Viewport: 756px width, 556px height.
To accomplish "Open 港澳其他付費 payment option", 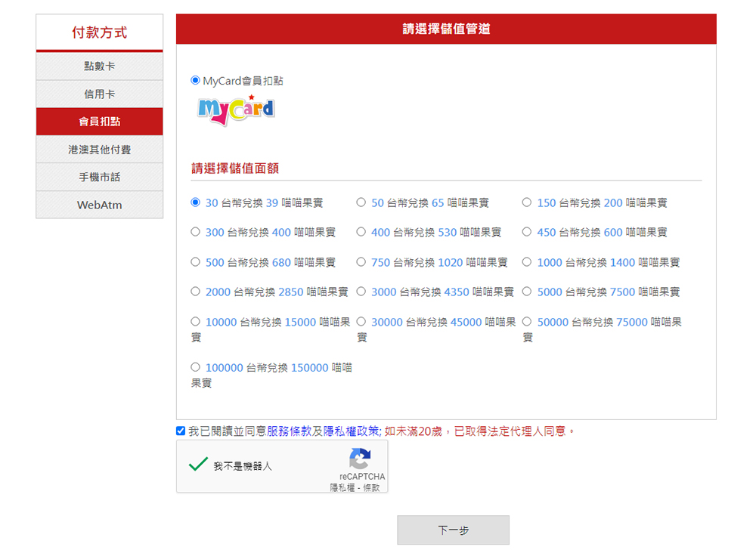I will [99, 150].
